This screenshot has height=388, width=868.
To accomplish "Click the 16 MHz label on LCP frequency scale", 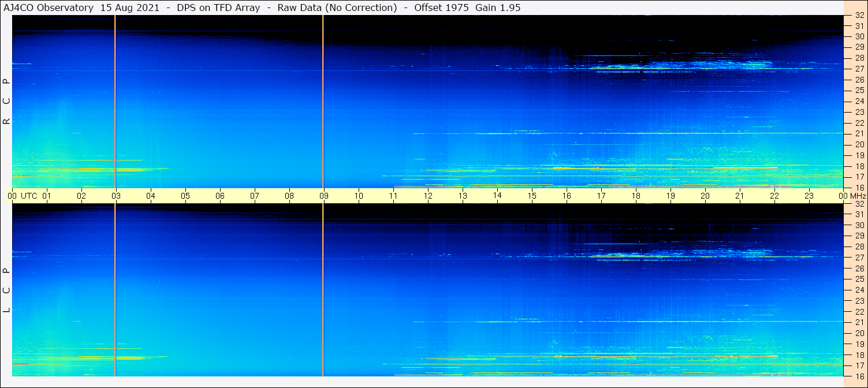I will (859, 376).
